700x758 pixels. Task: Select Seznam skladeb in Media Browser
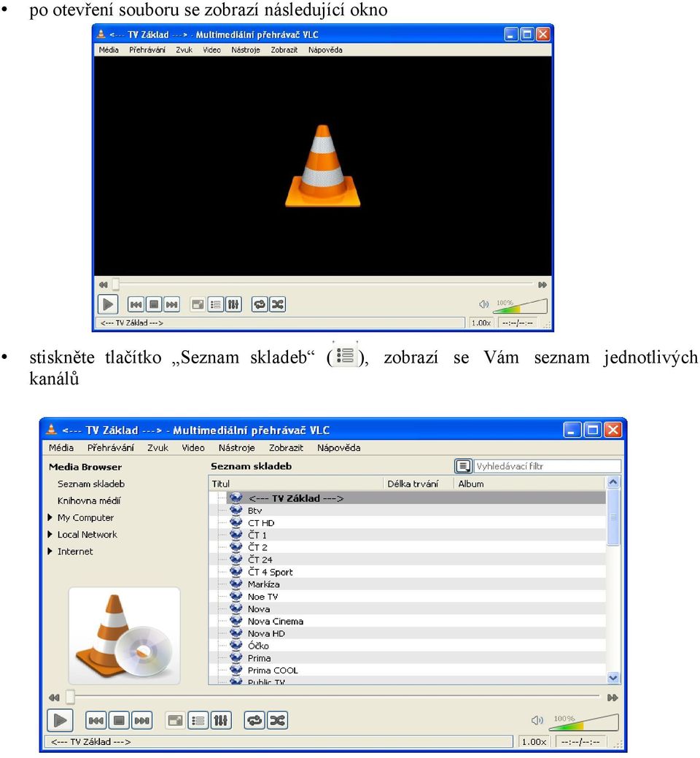tap(91, 484)
